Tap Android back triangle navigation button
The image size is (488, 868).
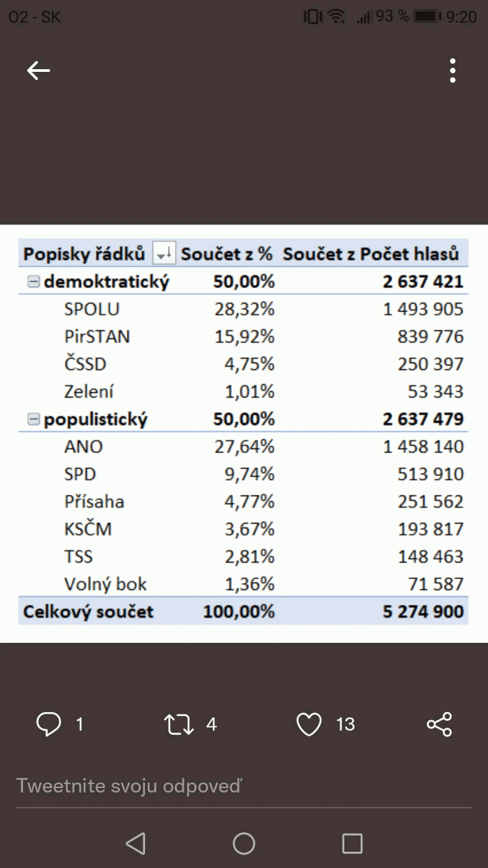click(136, 844)
